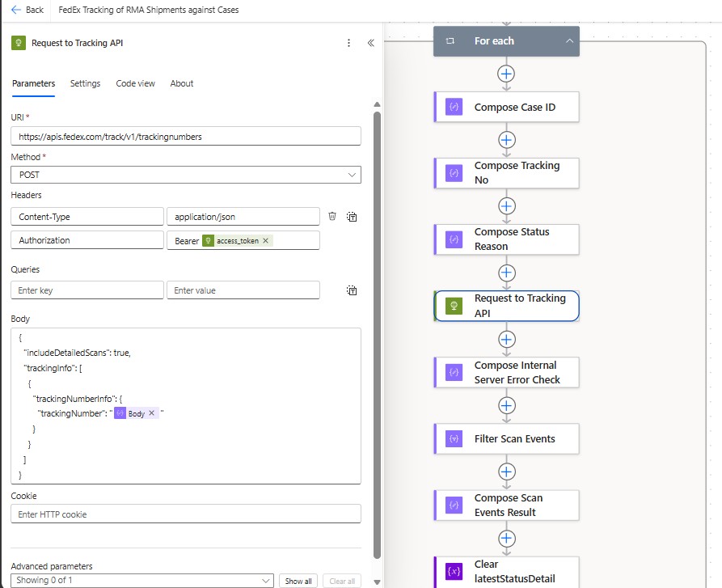Viewport: 722px width, 588px height.
Task: Switch Headers to text mode icon
Action: click(x=352, y=217)
